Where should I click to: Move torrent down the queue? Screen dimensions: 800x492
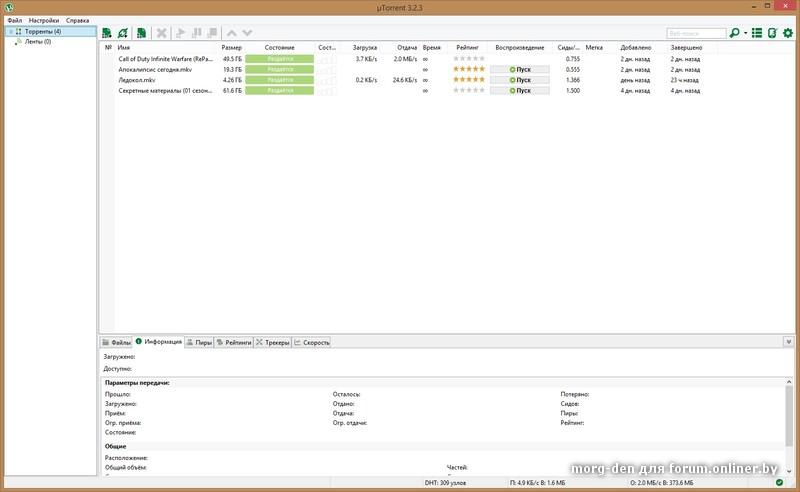pos(247,33)
